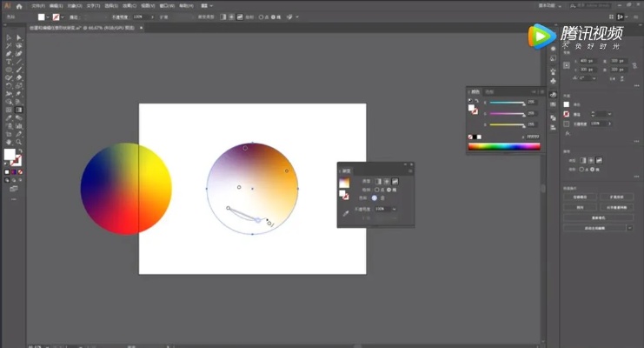Image resolution: width=644 pixels, height=348 pixels.
Task: Pick the Mesh tool
Action: pyautogui.click(x=9, y=110)
